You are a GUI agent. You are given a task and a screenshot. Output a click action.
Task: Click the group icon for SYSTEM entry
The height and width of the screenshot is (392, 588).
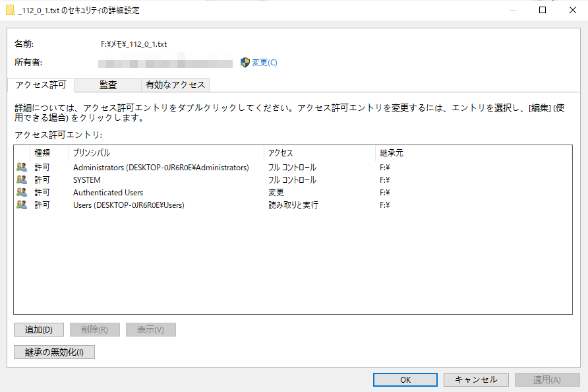point(22,180)
